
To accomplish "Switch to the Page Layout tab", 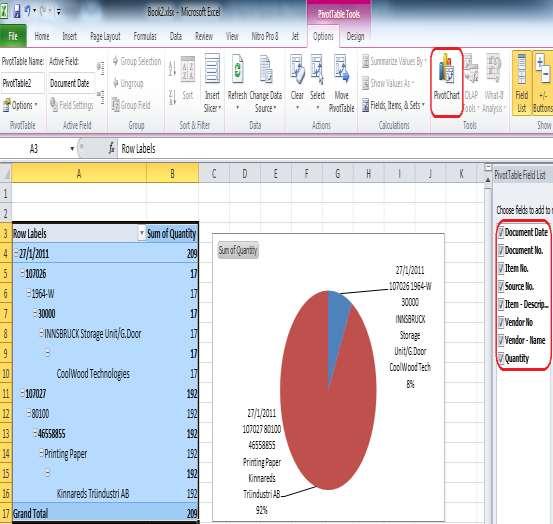I will tap(105, 36).
